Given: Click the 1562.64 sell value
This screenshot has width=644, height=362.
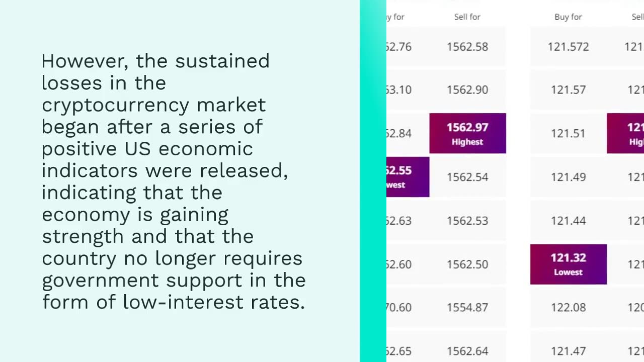Looking at the screenshot, I should (467, 351).
